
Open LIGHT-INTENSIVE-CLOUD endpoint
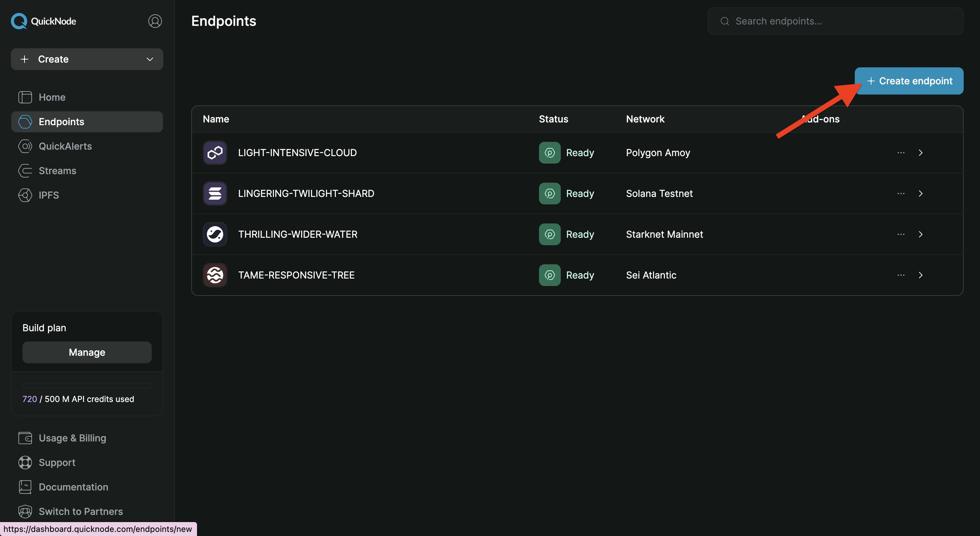pyautogui.click(x=297, y=153)
